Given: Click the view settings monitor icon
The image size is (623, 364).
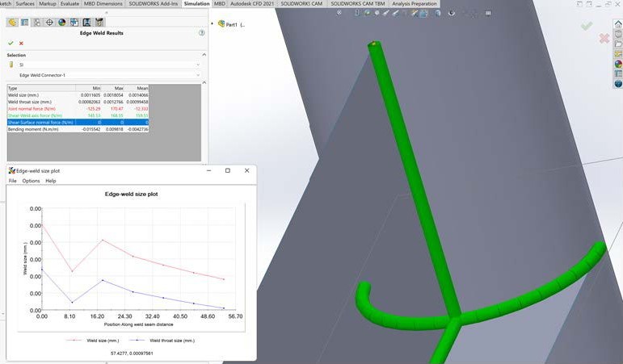Looking at the screenshot, I should coord(488,13).
